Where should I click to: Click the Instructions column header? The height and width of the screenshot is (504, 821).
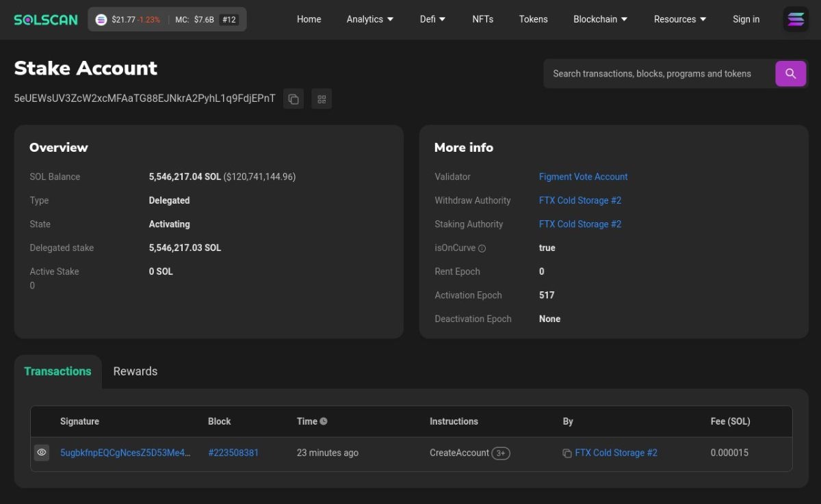click(x=454, y=421)
